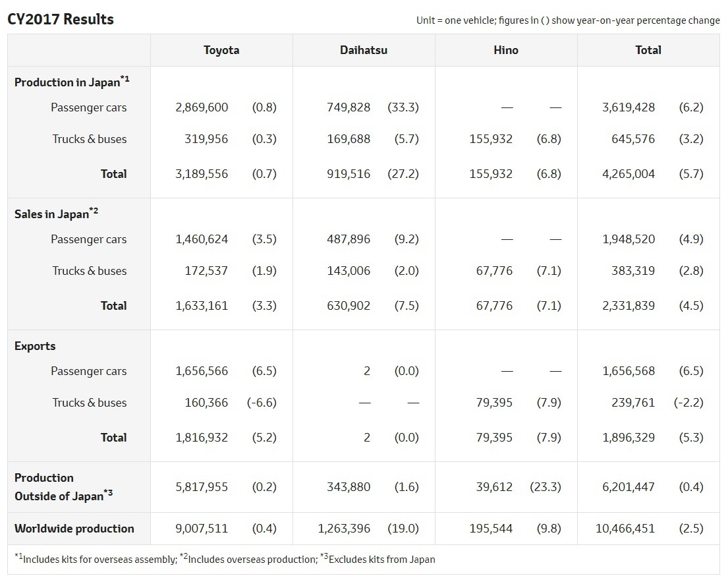Click the Sales in Japan section label
The width and height of the screenshot is (728, 580).
click(x=56, y=214)
